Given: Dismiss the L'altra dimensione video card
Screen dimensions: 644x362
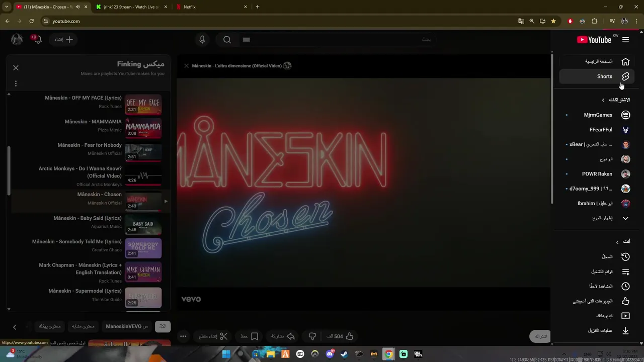Looking at the screenshot, I should pyautogui.click(x=186, y=66).
